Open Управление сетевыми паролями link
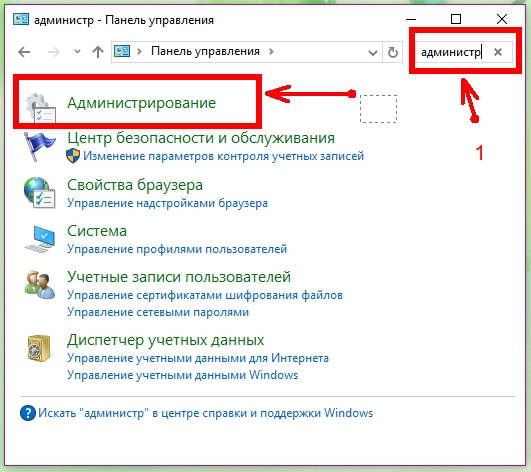The height and width of the screenshot is (472, 531). click(158, 312)
